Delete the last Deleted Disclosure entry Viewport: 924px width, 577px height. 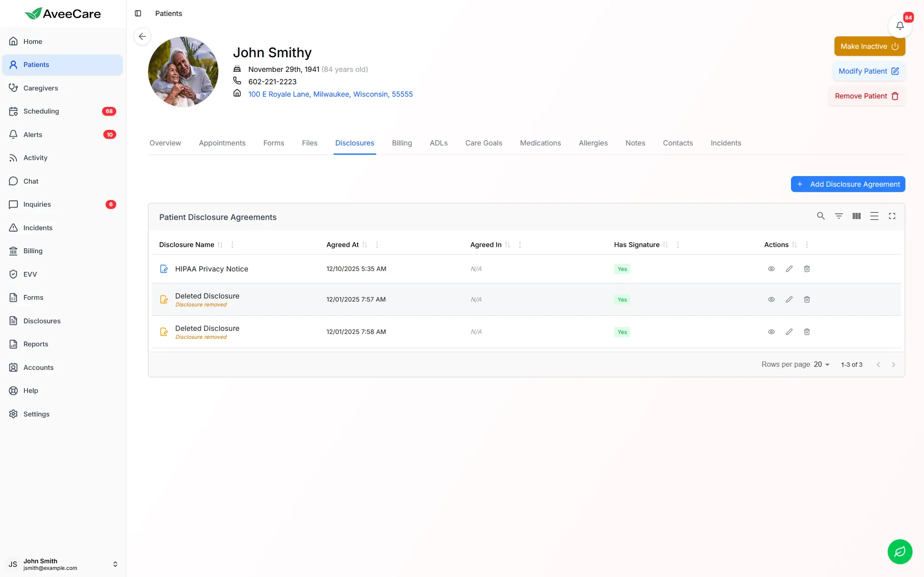pyautogui.click(x=807, y=332)
